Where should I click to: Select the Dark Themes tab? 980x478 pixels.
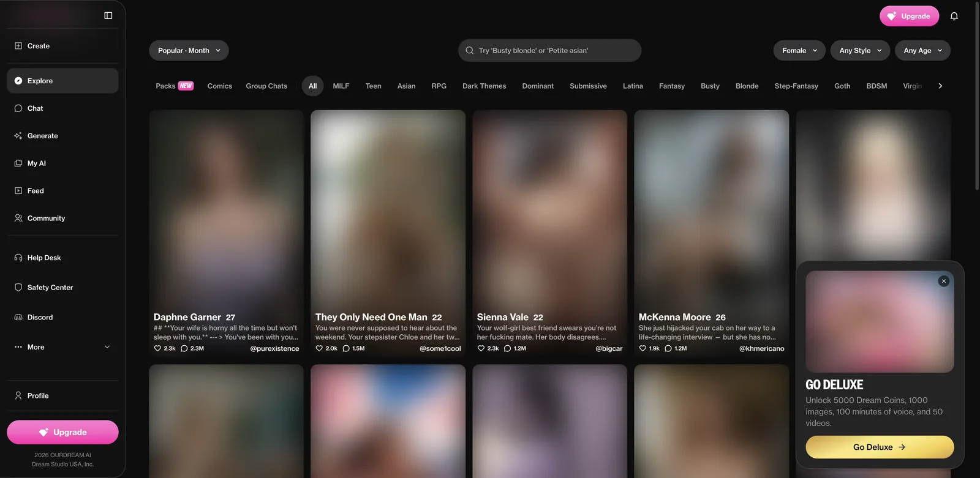click(484, 86)
